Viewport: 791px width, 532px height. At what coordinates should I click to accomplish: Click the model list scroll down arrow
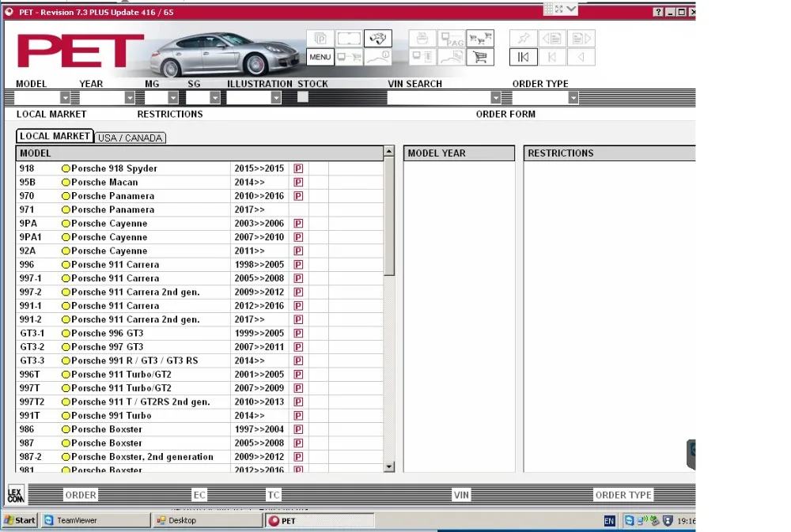pyautogui.click(x=389, y=467)
